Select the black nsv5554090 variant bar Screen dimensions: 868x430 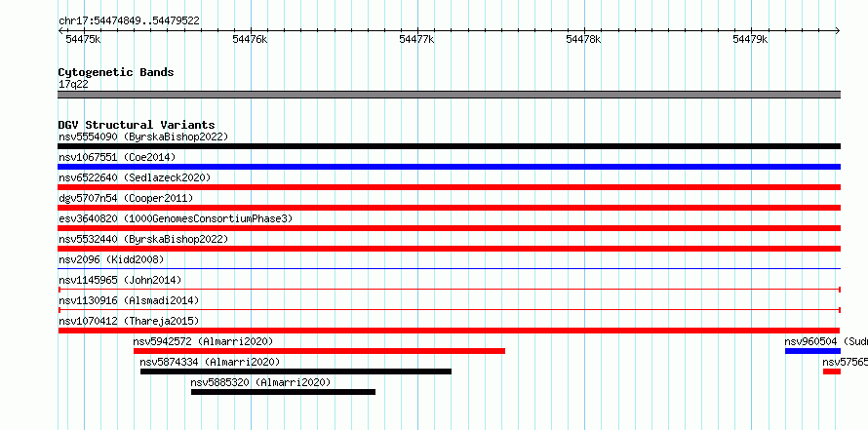click(x=449, y=146)
